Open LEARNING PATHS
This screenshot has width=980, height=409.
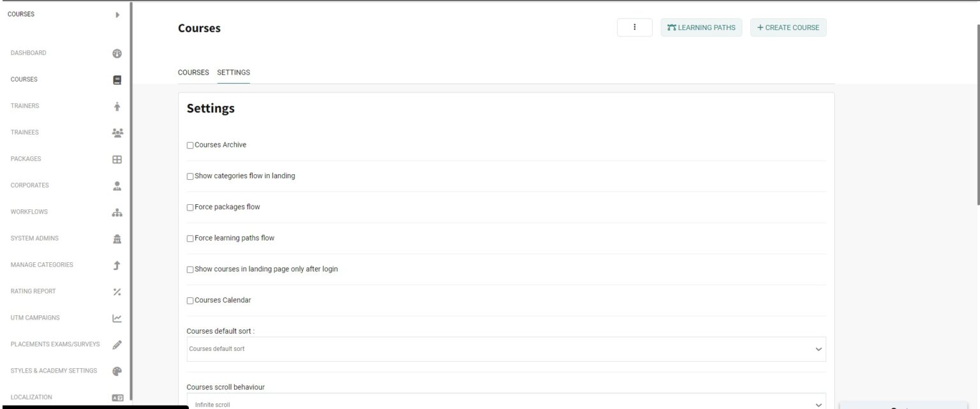[x=701, y=27]
